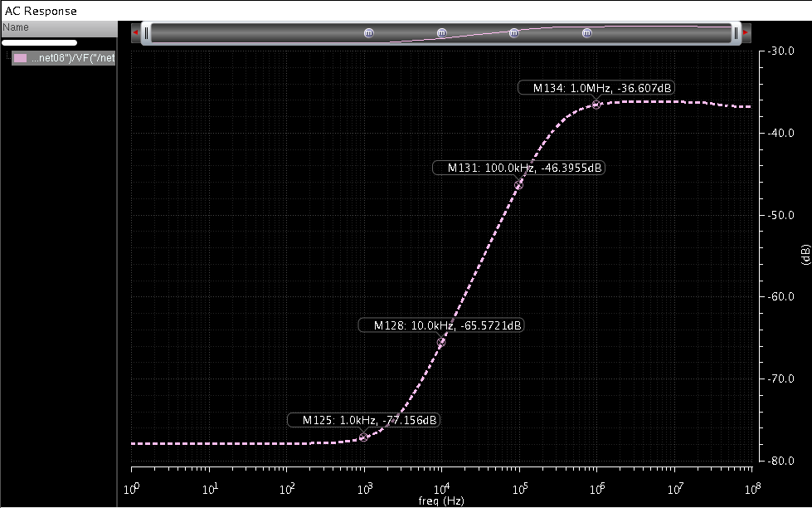Grab the left handle of the overview slider

(147, 33)
